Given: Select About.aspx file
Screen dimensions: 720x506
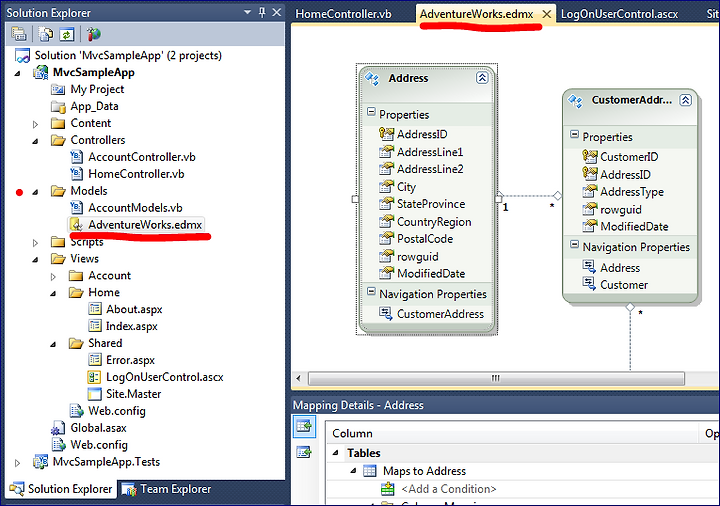Looking at the screenshot, I should [x=134, y=309].
